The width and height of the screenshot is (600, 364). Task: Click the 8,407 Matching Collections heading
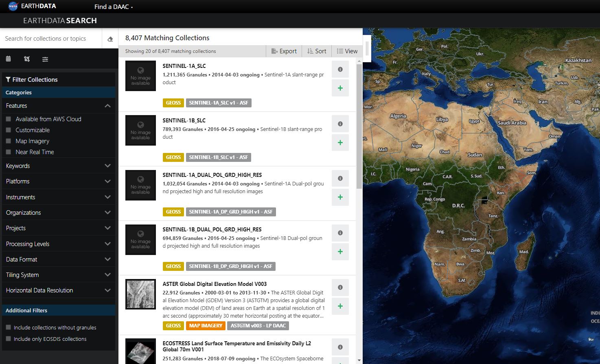point(167,38)
